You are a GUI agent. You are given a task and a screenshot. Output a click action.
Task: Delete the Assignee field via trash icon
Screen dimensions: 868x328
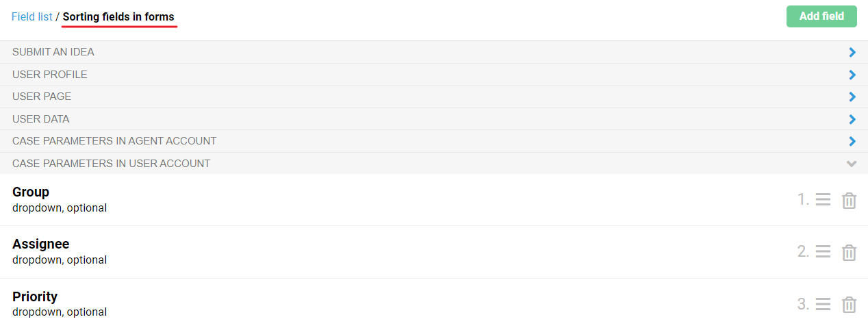point(849,253)
